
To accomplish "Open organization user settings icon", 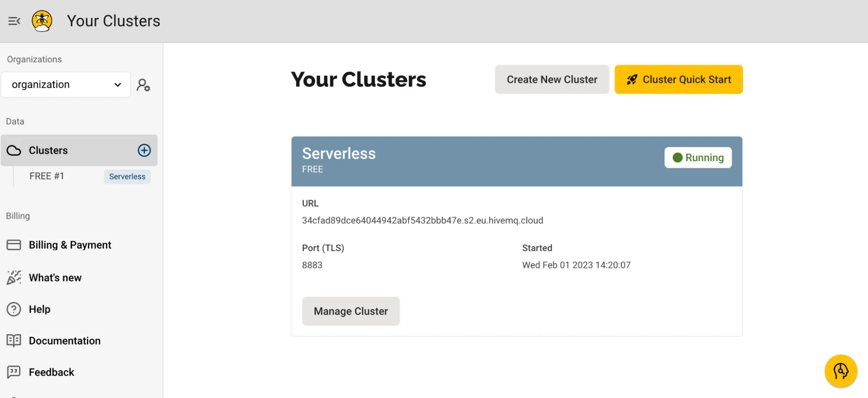I will click(143, 85).
